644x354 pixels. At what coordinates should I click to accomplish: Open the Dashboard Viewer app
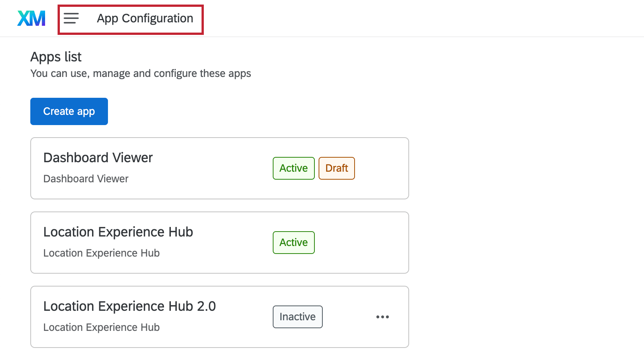tap(98, 157)
